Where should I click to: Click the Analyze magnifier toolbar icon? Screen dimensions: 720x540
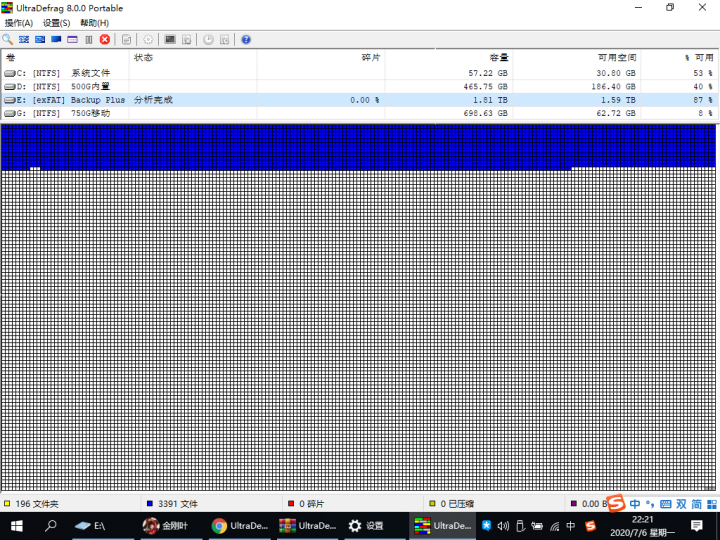[8, 39]
